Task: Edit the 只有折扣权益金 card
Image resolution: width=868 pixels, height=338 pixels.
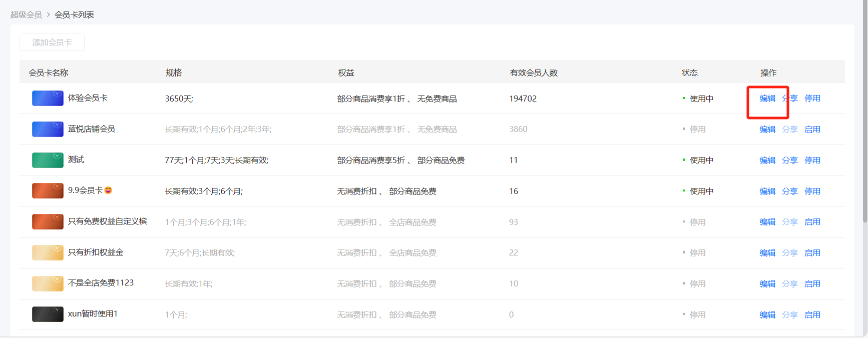Action: pyautogui.click(x=767, y=253)
